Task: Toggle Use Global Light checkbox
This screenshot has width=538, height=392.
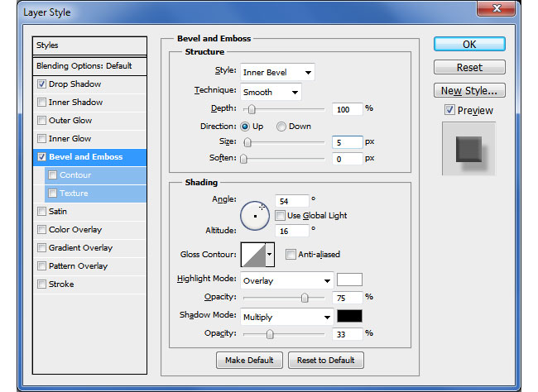Action: [x=281, y=216]
